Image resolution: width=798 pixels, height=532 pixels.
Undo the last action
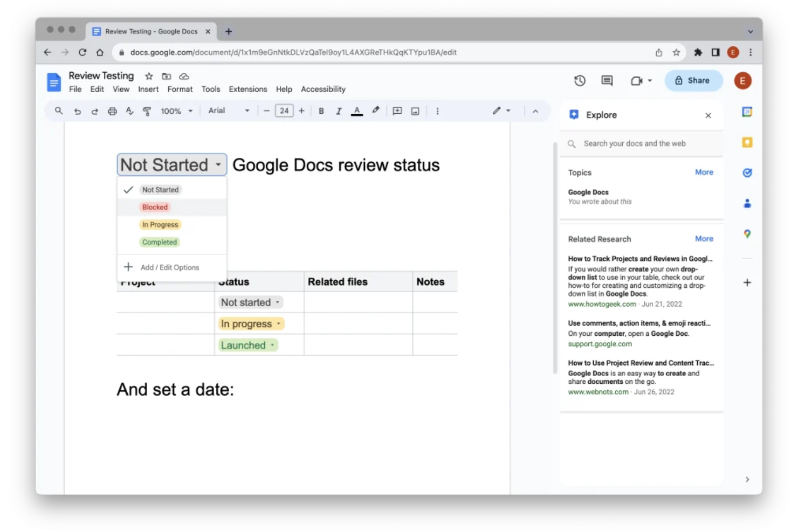77,111
